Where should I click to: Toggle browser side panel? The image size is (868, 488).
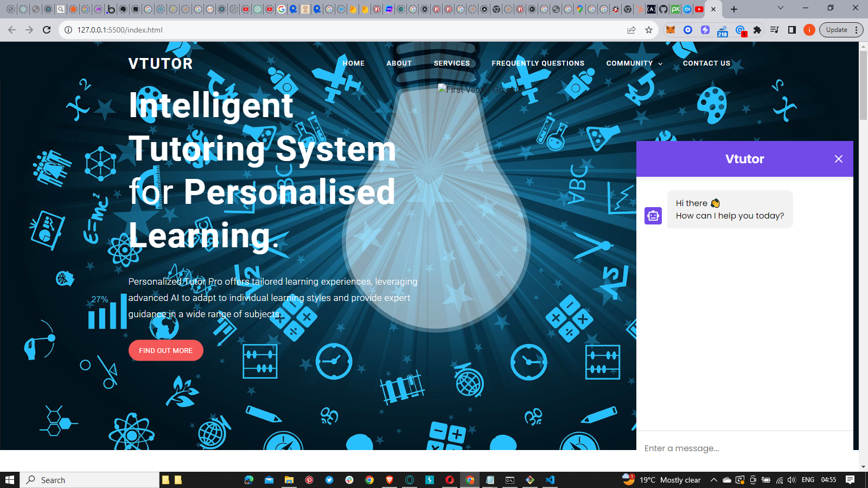pyautogui.click(x=792, y=30)
